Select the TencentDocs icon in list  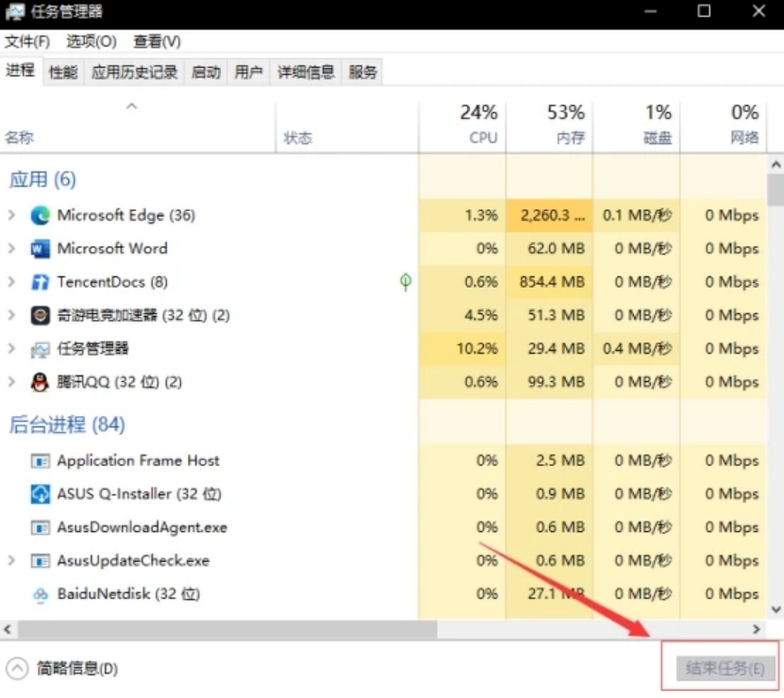coord(40,282)
